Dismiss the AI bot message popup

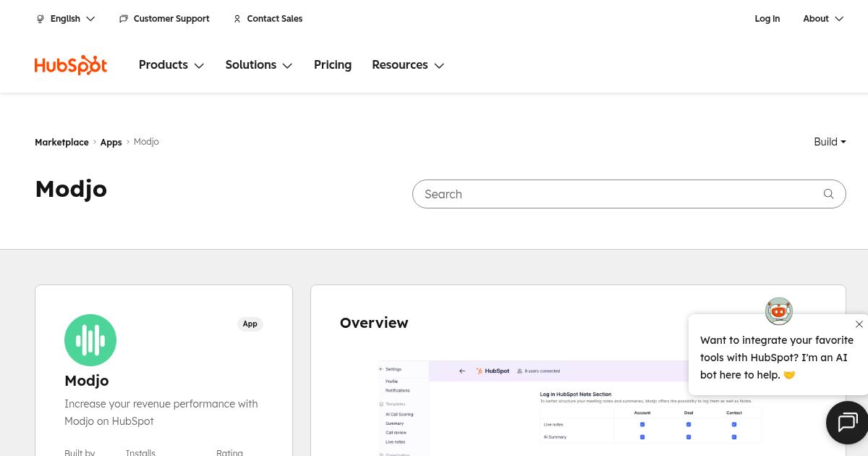coord(859,324)
